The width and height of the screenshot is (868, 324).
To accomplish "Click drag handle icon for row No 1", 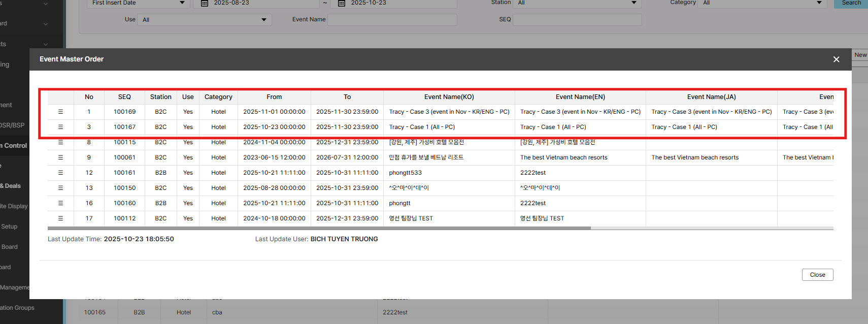I will coord(60,112).
